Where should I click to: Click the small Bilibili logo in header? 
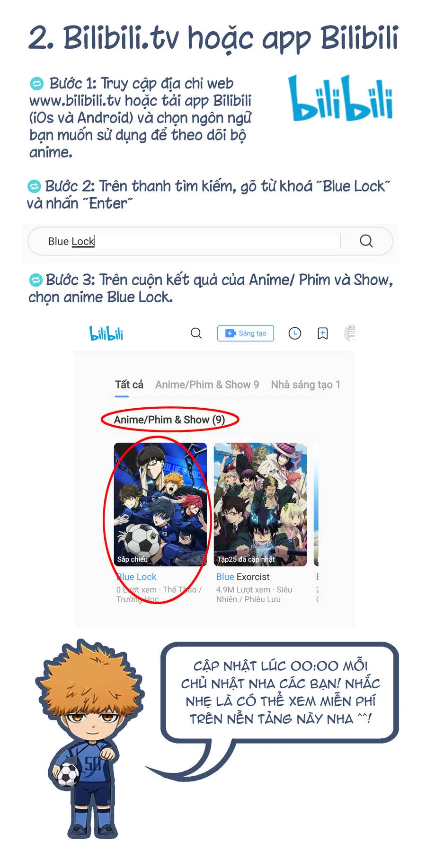click(x=106, y=333)
